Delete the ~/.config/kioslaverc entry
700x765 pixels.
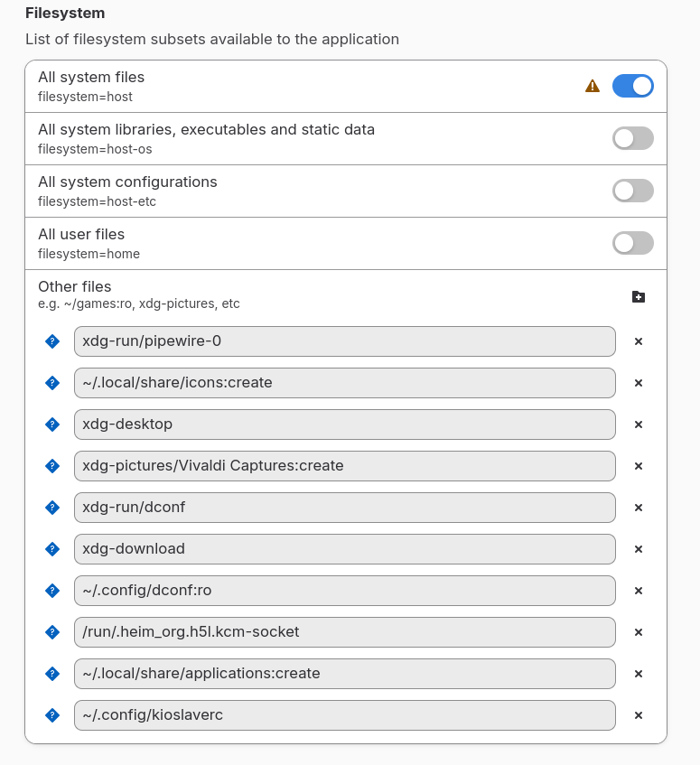tap(639, 715)
